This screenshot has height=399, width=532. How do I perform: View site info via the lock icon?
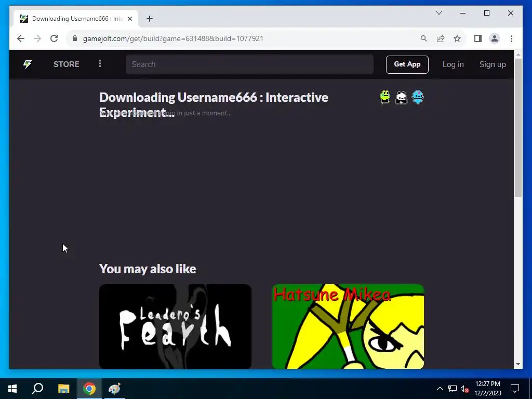pyautogui.click(x=75, y=38)
